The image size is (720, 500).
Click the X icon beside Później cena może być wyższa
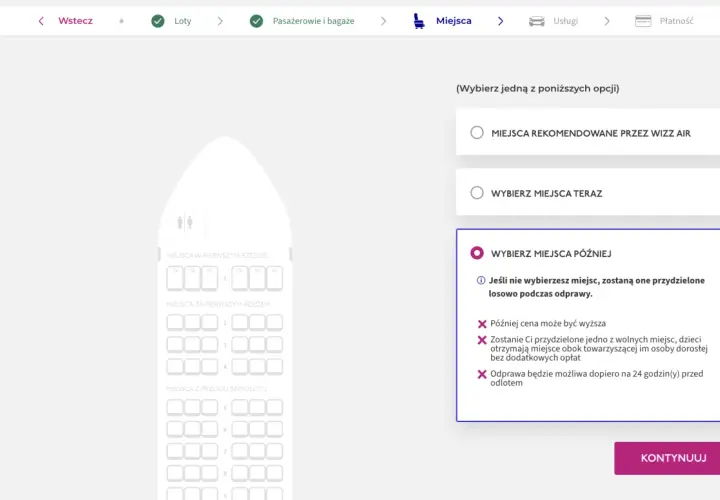click(x=482, y=324)
